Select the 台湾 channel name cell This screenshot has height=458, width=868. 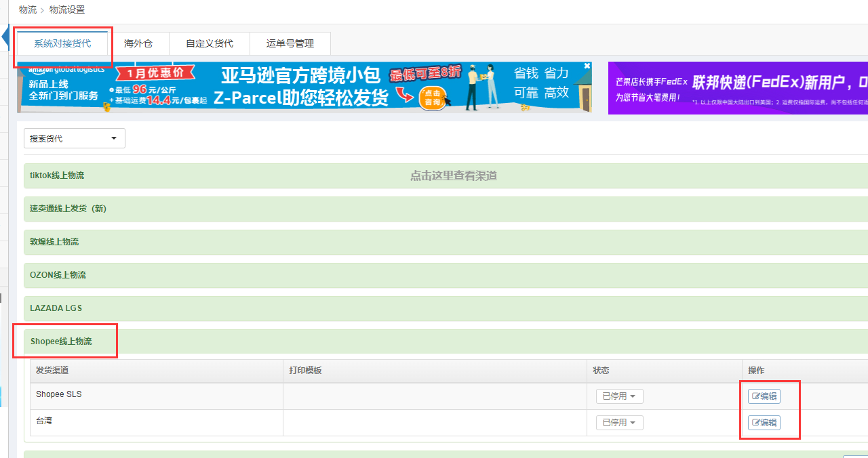point(157,423)
